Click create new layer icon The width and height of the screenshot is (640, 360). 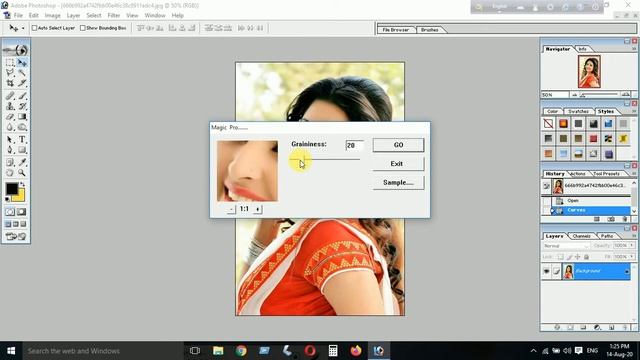[x=611, y=327]
